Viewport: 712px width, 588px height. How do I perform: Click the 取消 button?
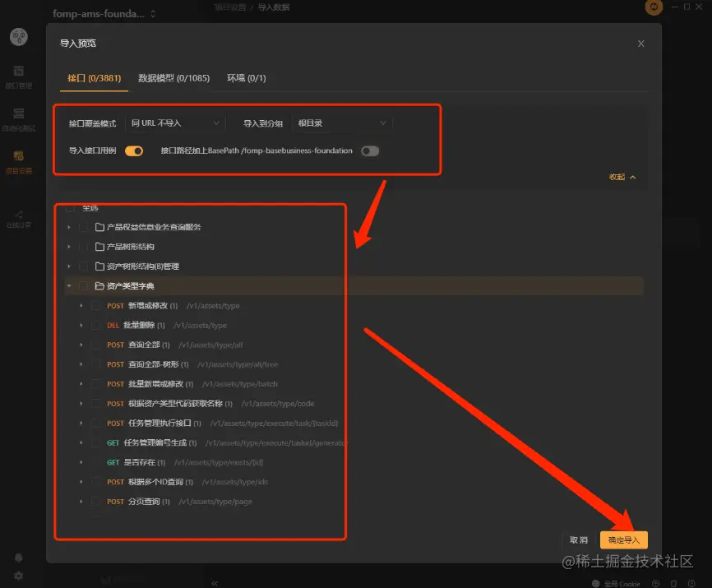point(579,539)
